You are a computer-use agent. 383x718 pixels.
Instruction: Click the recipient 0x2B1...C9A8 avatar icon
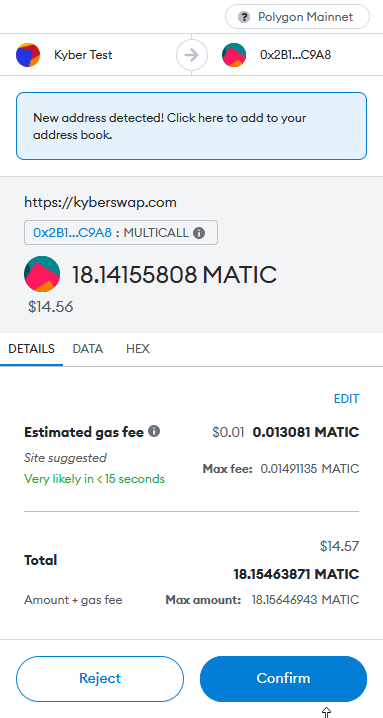tap(234, 55)
